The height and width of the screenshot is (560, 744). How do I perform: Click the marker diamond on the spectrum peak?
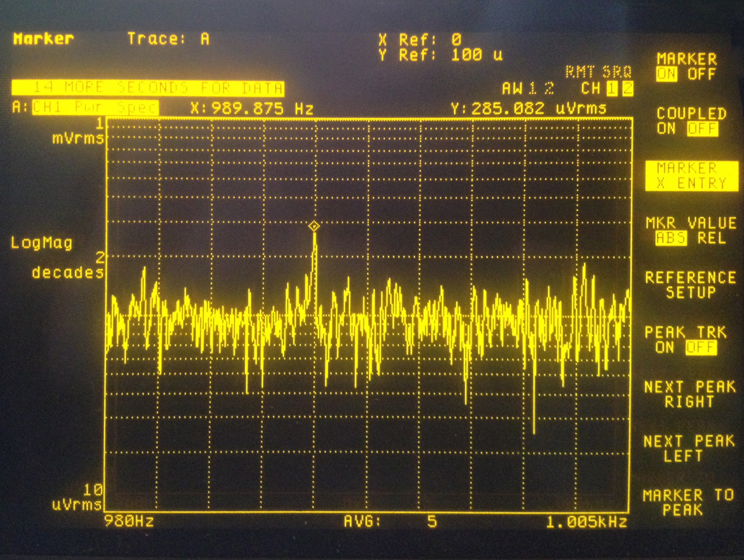click(x=313, y=227)
